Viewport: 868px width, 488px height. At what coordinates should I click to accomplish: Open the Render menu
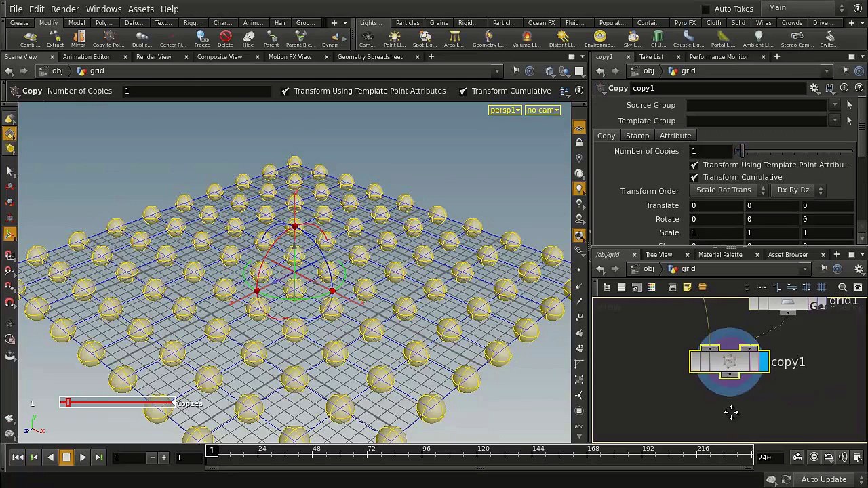pyautogui.click(x=65, y=9)
